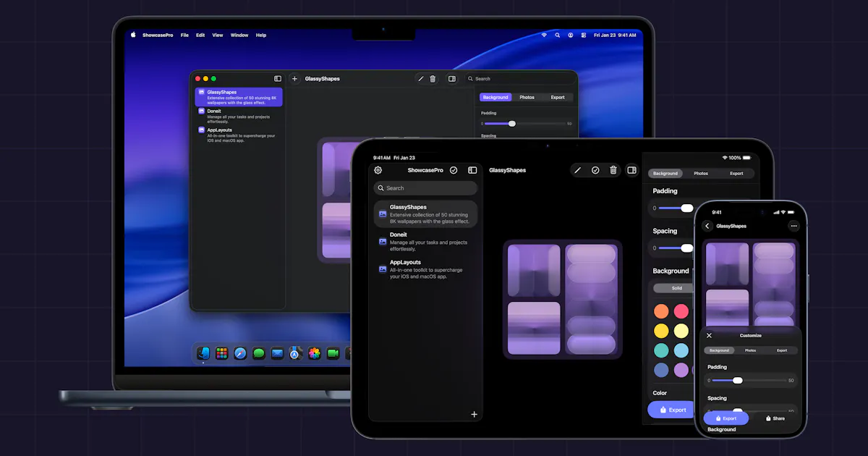Toggle inspector panel icon on iPad toolbar
Screen dimensions: 868x456
click(632, 170)
